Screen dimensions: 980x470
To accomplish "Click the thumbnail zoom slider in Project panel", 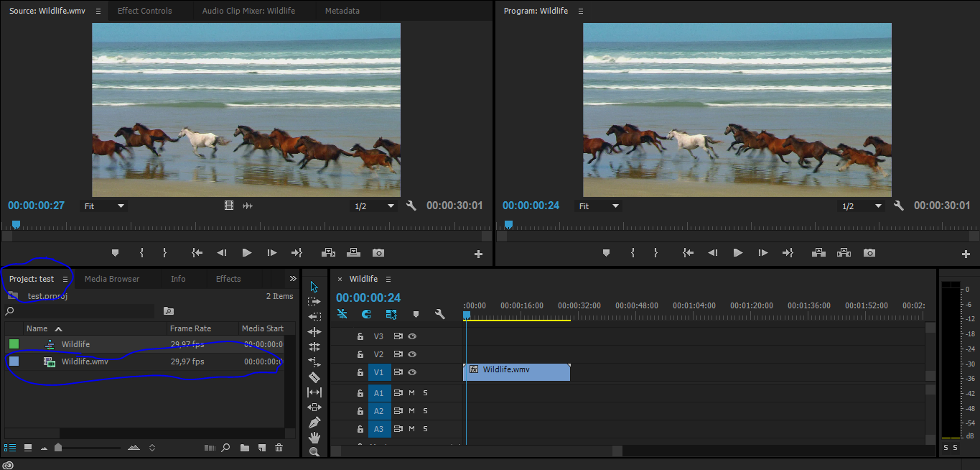I will click(x=59, y=447).
